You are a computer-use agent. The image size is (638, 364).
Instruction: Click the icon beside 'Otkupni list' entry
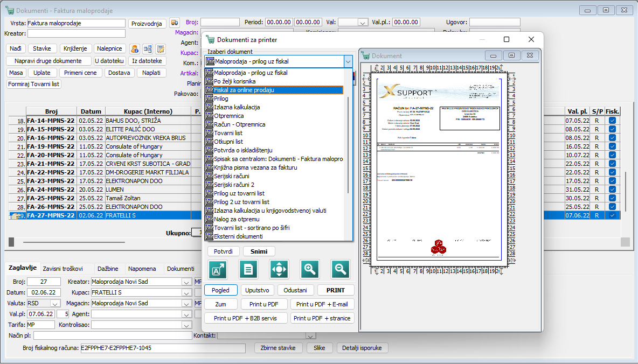point(210,142)
